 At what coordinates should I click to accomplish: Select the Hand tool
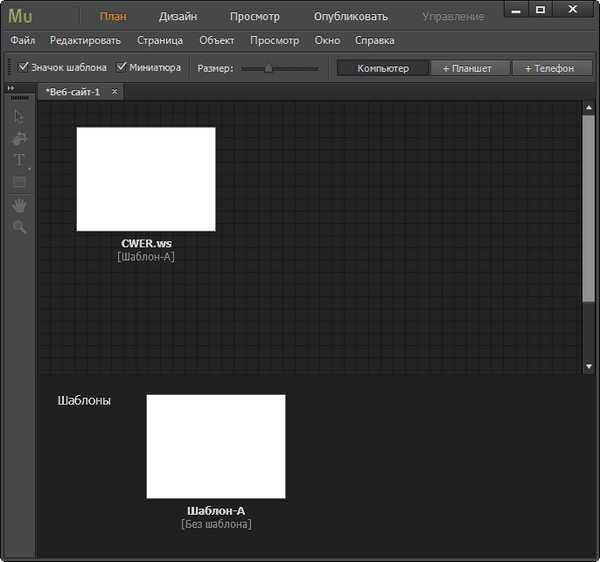[19, 205]
